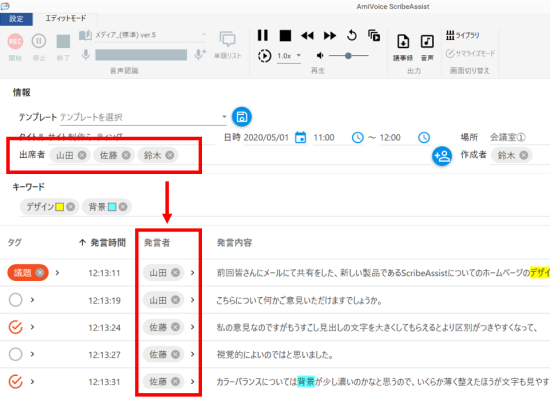550x397 pixels.
Task: Expand speaker chevron in 12:13:27 row
Action: [192, 354]
